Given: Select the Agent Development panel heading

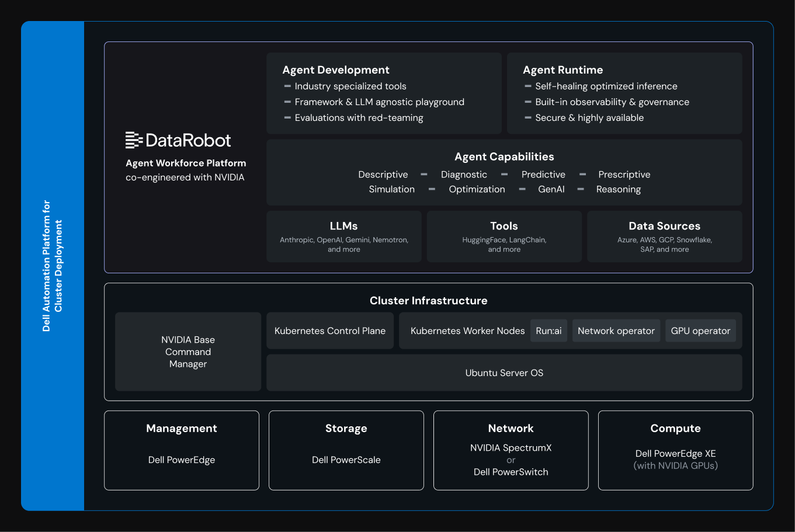Looking at the screenshot, I should tap(335, 70).
